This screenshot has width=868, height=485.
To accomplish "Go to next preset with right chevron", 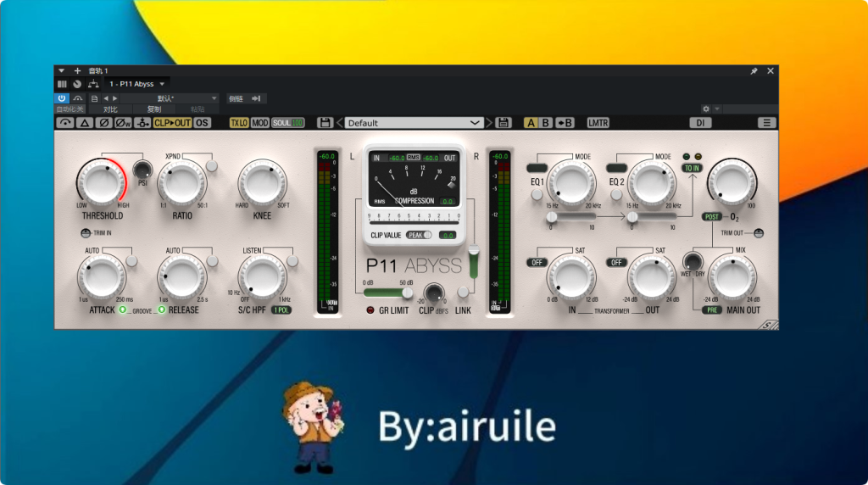I will click(489, 123).
